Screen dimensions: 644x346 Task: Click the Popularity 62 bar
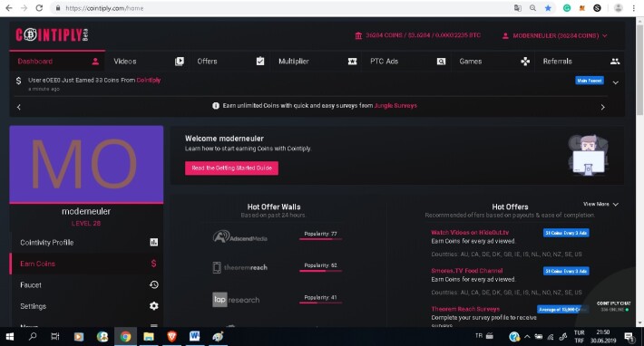tap(320, 271)
